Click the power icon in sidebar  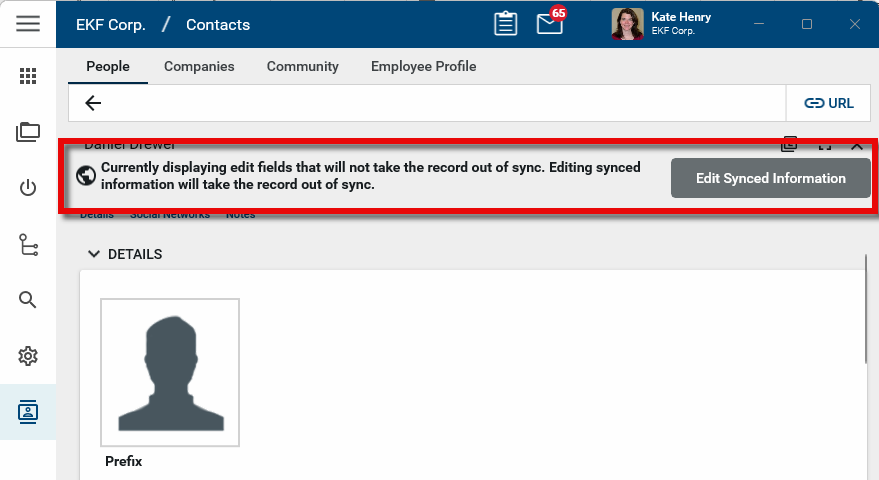pos(28,188)
